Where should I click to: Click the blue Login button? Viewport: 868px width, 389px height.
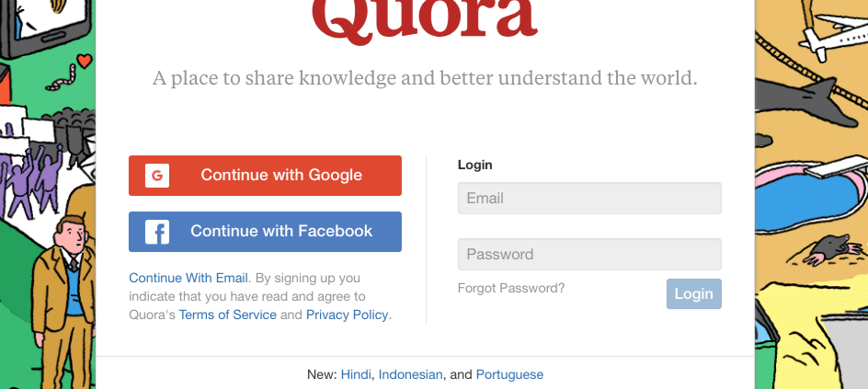click(x=693, y=294)
